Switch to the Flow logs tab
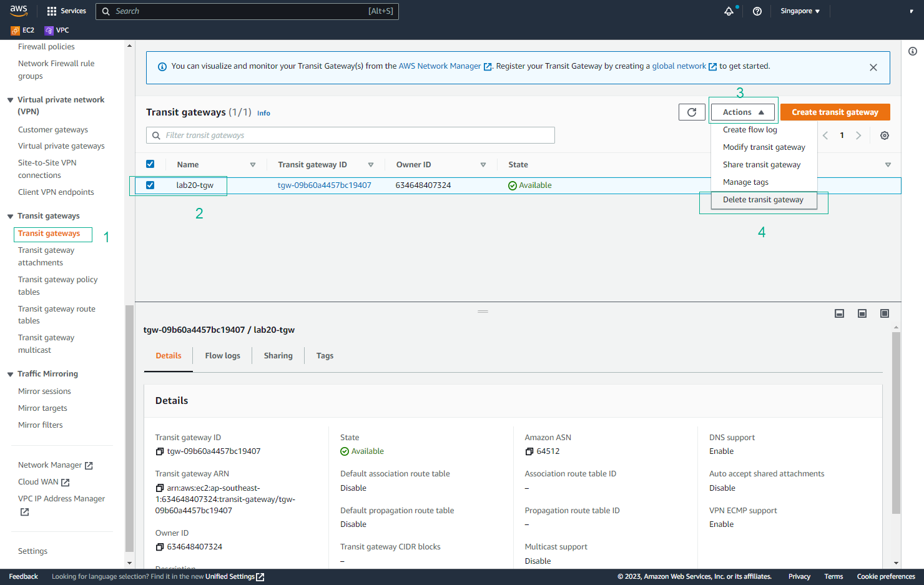 click(222, 356)
